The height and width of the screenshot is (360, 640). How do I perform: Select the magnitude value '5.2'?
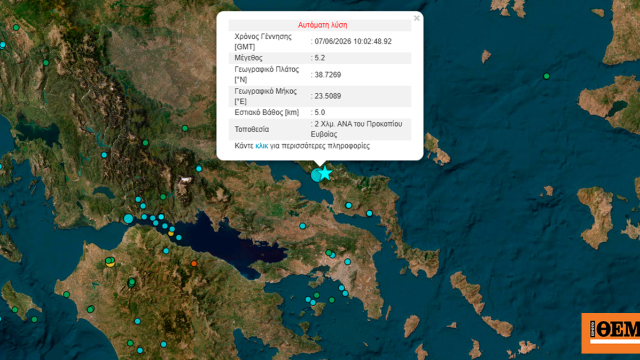(320, 58)
